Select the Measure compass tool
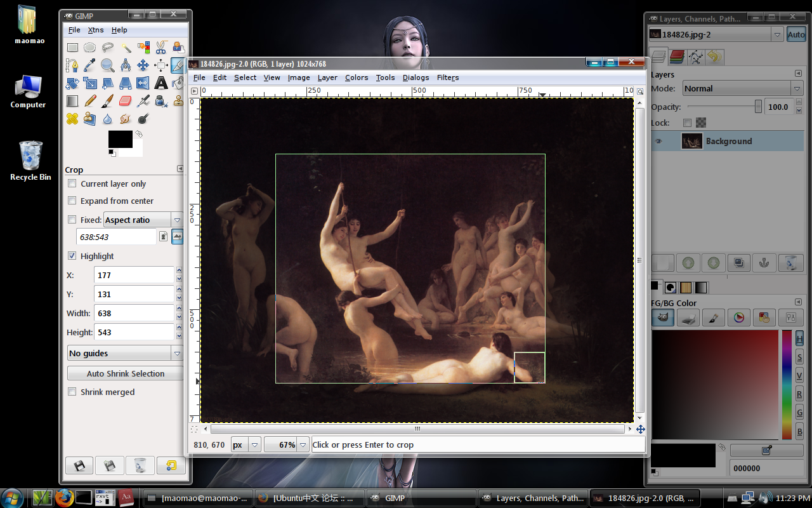 (x=126, y=65)
